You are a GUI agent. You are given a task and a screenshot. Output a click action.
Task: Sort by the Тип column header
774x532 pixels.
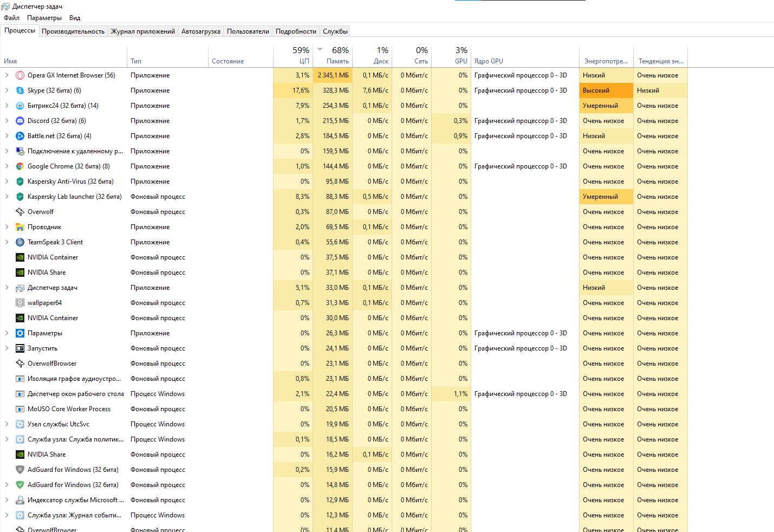click(167, 55)
